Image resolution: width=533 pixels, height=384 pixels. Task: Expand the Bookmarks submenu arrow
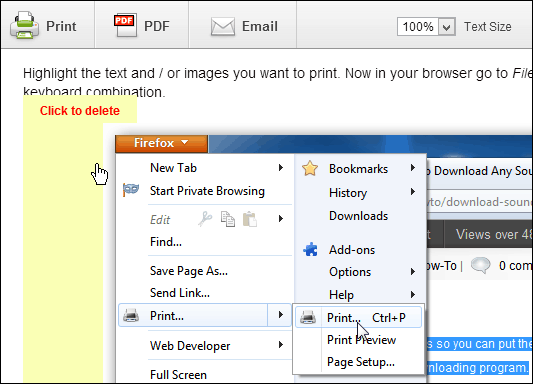coord(413,168)
